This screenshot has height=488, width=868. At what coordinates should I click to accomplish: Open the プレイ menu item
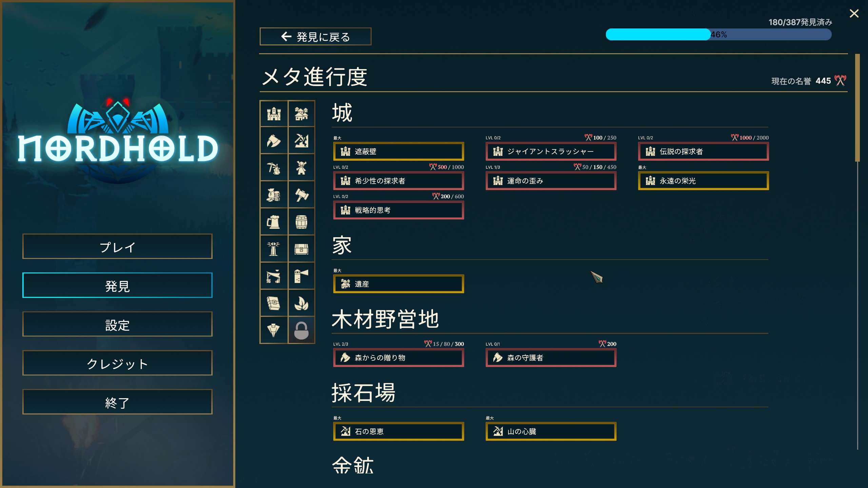click(x=117, y=246)
